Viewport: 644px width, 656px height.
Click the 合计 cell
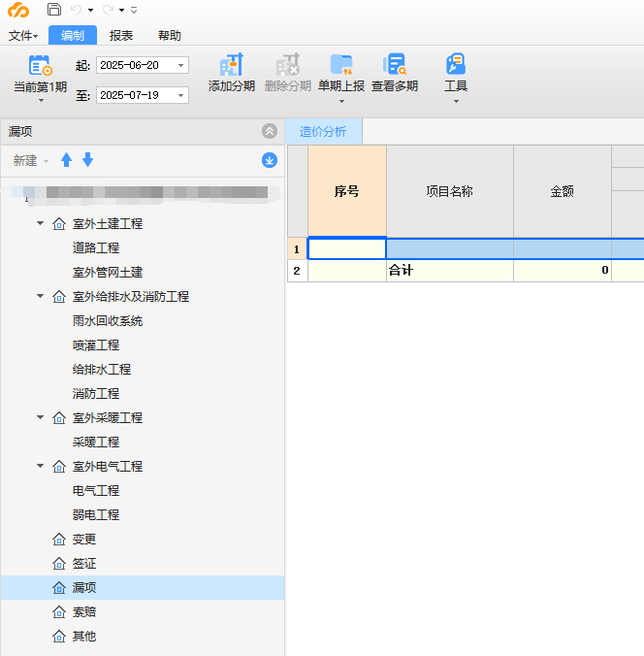(x=450, y=271)
